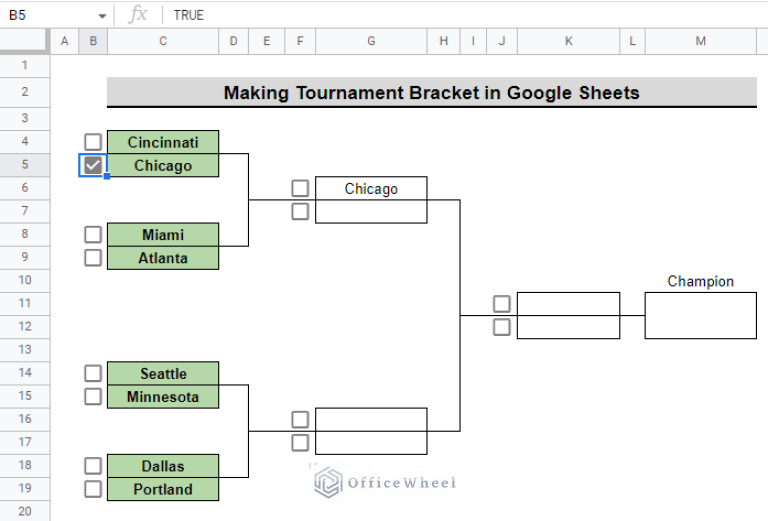Check the Seattle checkbox

[x=93, y=373]
